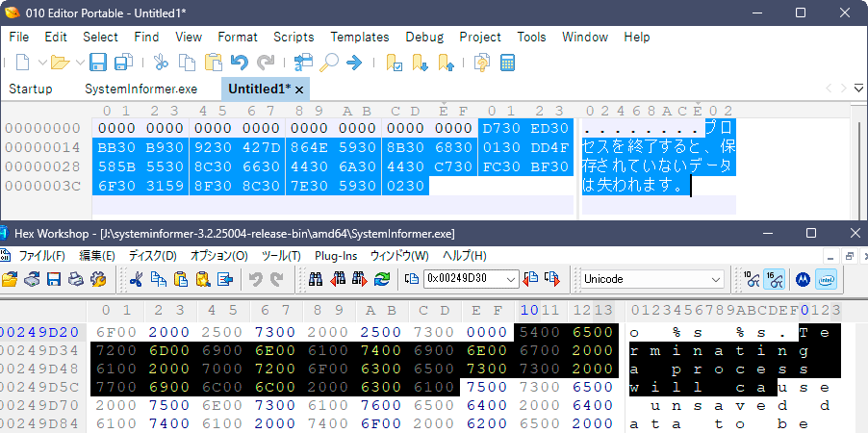Paste clipboard in 010 Editor toolbar
Viewport: 868px width, 433px height.
pos(213,62)
